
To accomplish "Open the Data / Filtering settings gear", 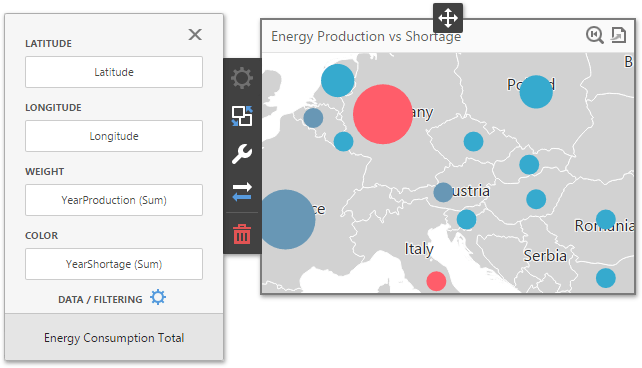I will tap(158, 297).
